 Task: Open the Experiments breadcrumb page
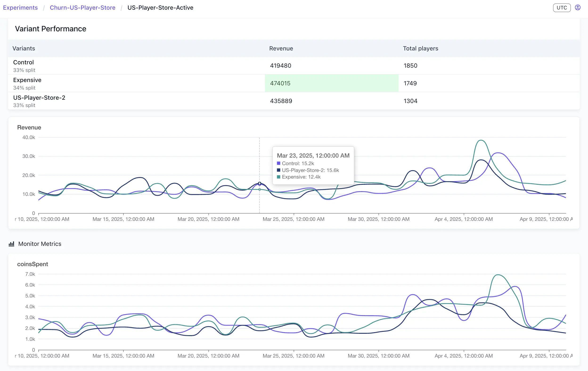[20, 8]
